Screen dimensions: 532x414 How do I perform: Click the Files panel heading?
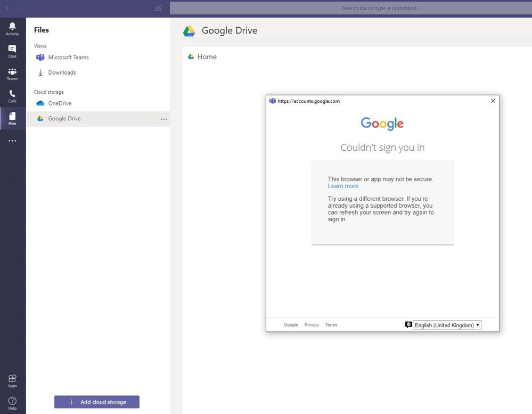[42, 30]
